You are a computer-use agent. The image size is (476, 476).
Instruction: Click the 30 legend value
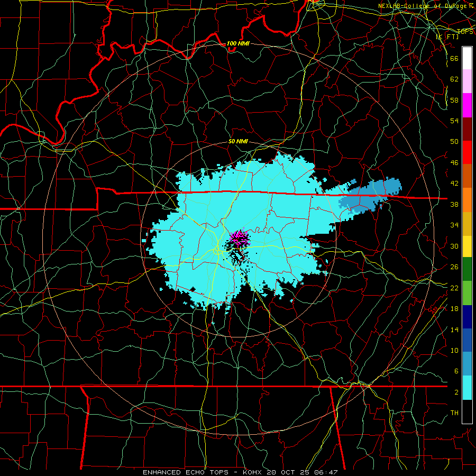click(454, 246)
